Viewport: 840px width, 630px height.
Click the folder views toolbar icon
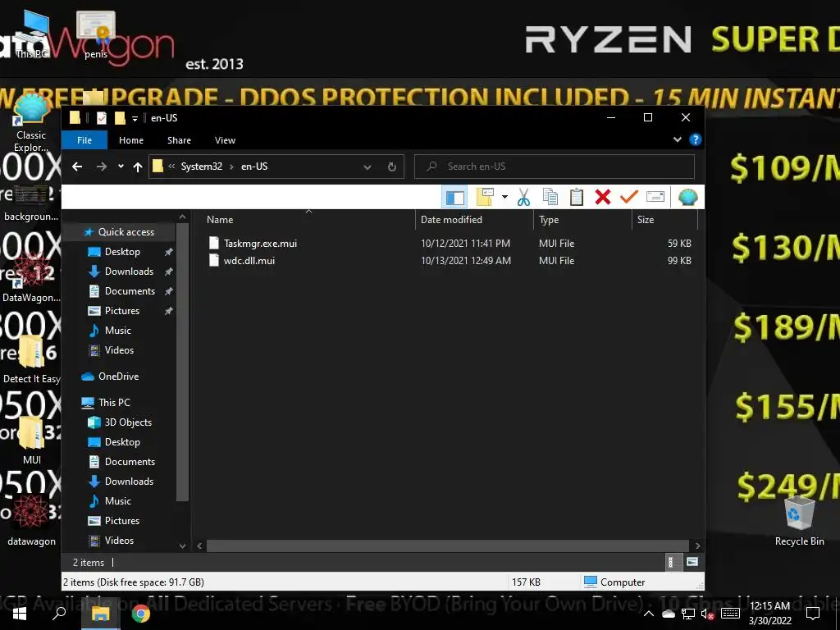pyautogui.click(x=485, y=197)
